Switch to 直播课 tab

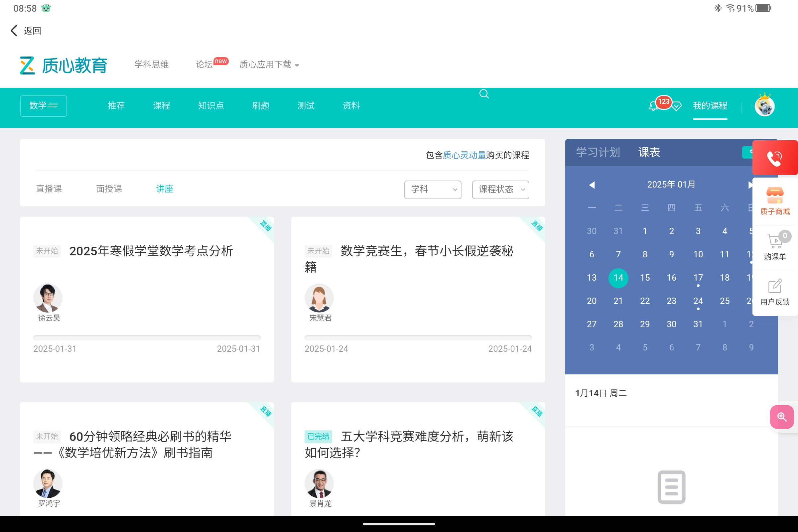coord(49,189)
